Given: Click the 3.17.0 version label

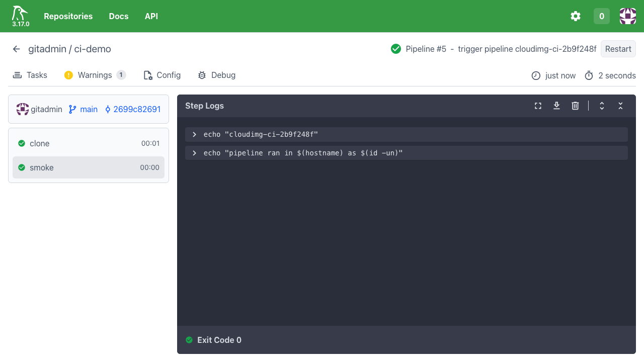Looking at the screenshot, I should click(x=21, y=24).
